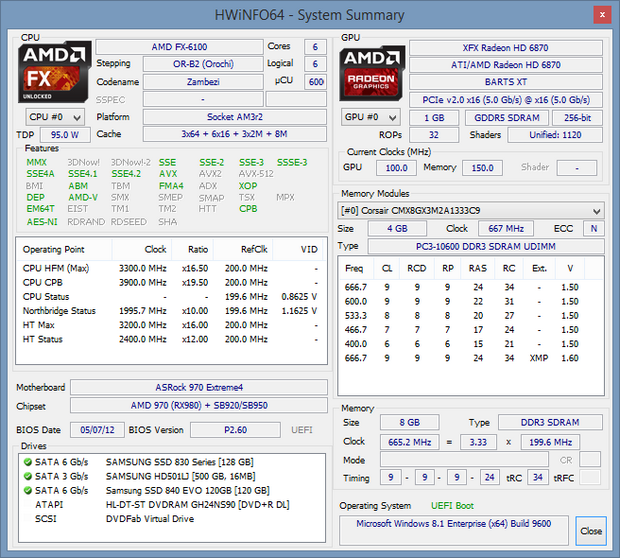
Task: Click the Zambezi codename field
Action: 203,82
